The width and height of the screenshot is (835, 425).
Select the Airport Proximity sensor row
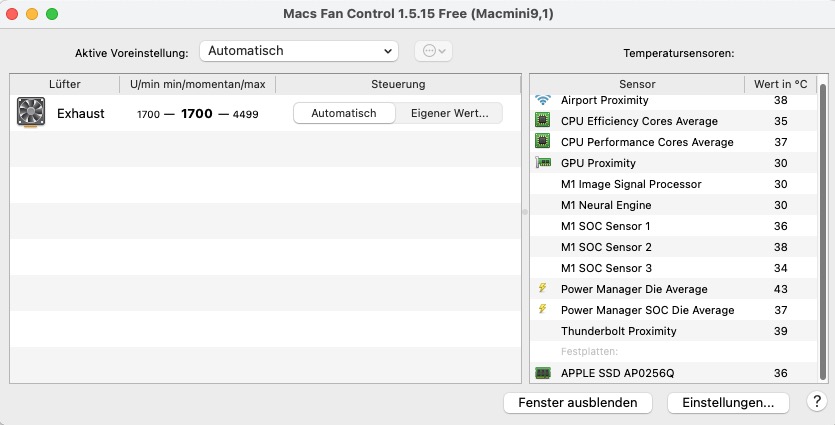(x=673, y=100)
